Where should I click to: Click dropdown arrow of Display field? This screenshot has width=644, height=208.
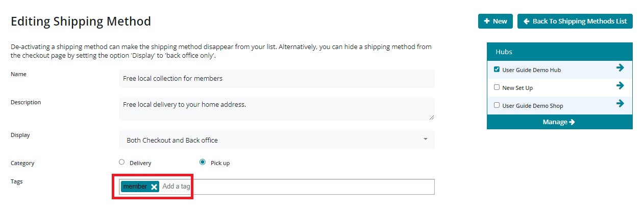click(426, 140)
